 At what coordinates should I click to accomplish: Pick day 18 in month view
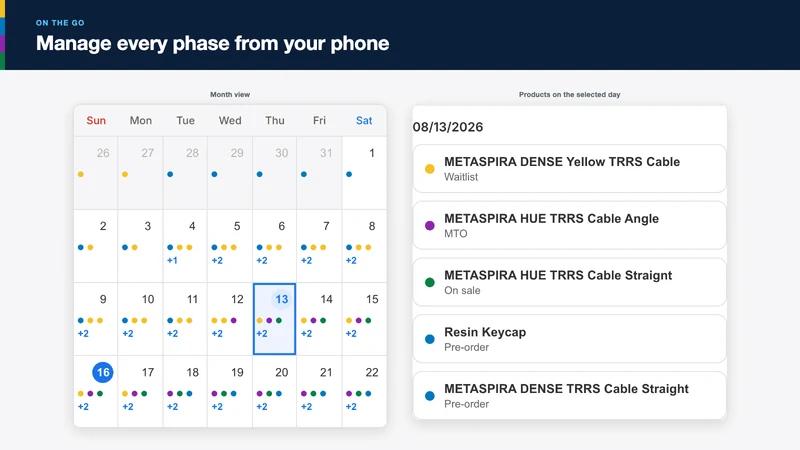point(185,391)
